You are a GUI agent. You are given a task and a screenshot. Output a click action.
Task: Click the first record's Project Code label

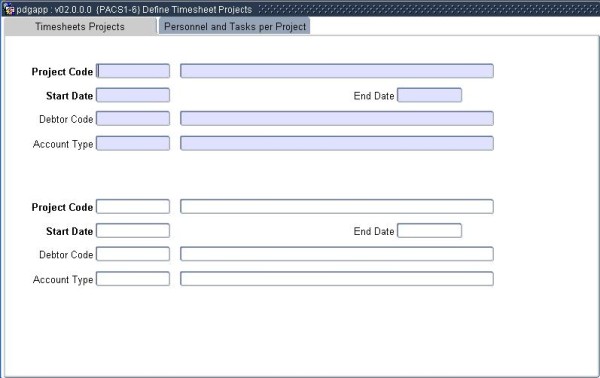62,72
